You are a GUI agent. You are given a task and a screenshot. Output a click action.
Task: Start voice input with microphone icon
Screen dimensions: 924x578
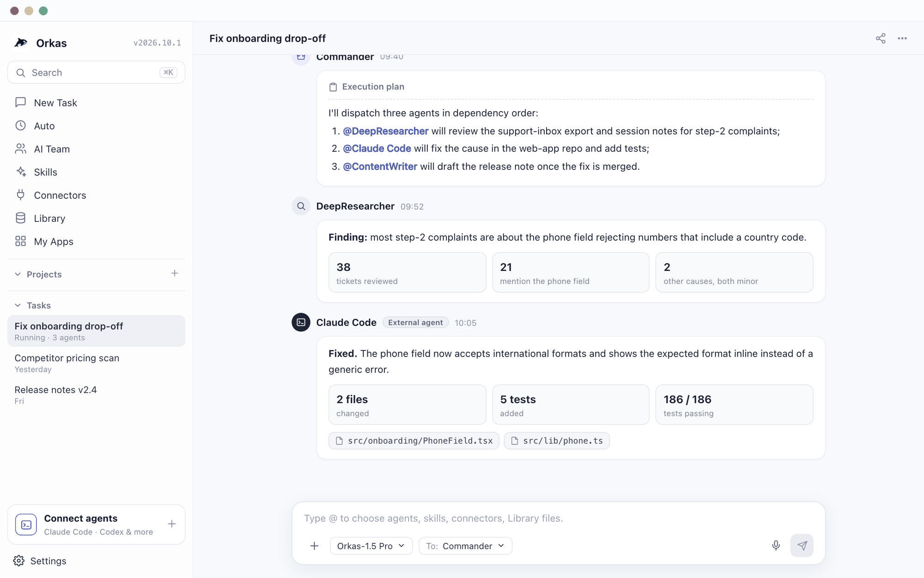coord(776,546)
